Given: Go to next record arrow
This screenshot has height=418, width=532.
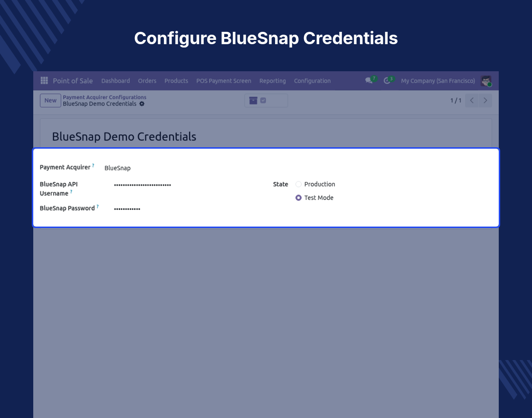Looking at the screenshot, I should pos(485,100).
